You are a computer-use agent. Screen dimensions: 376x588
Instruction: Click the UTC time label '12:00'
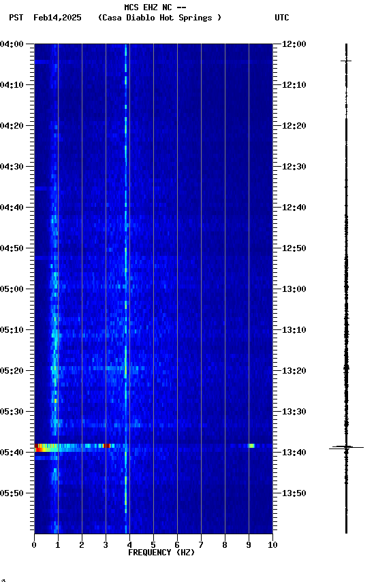pos(294,44)
